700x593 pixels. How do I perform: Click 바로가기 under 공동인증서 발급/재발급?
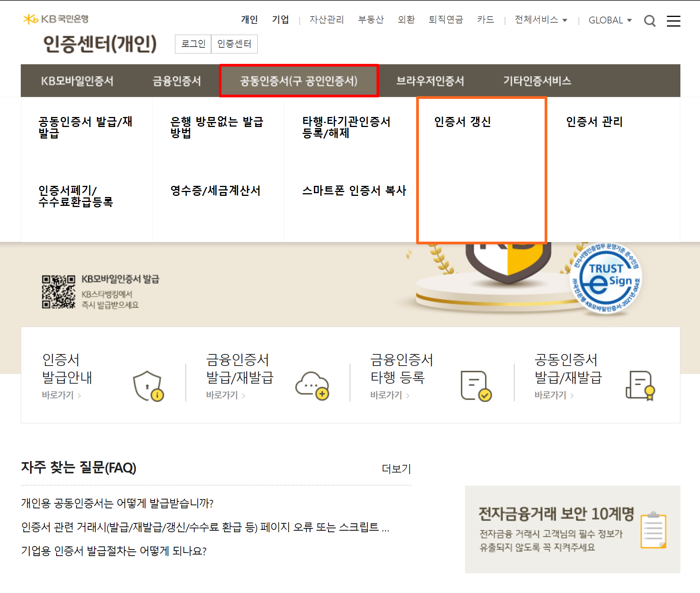click(x=554, y=395)
